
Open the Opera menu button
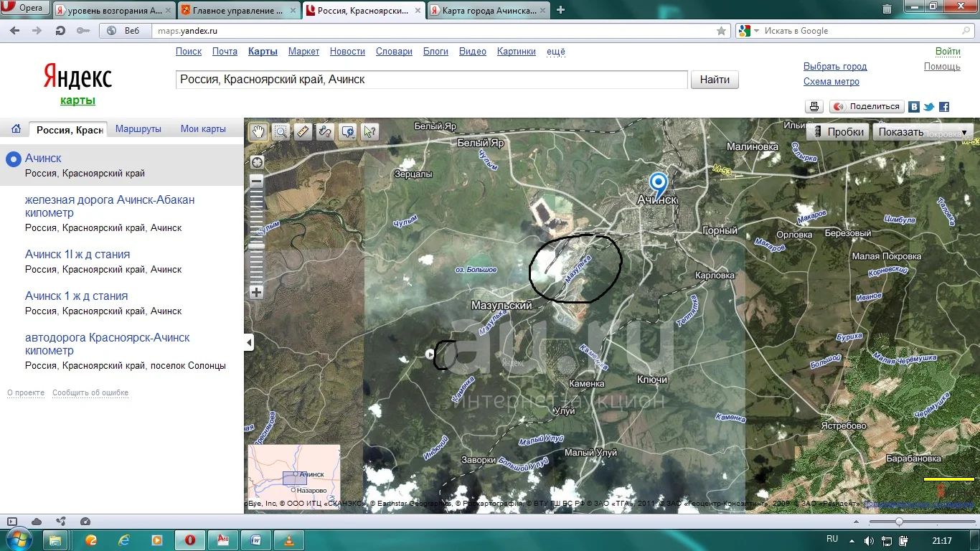[x=25, y=9]
